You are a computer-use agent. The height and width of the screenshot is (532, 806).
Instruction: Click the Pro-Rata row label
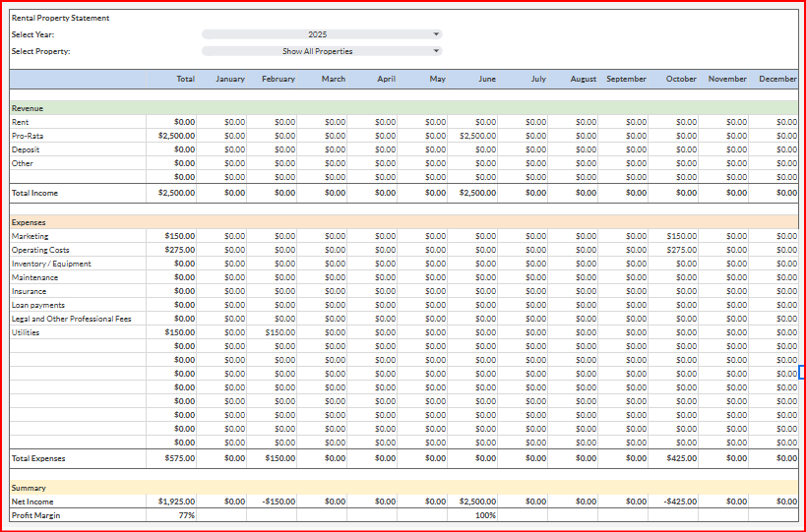tap(28, 136)
